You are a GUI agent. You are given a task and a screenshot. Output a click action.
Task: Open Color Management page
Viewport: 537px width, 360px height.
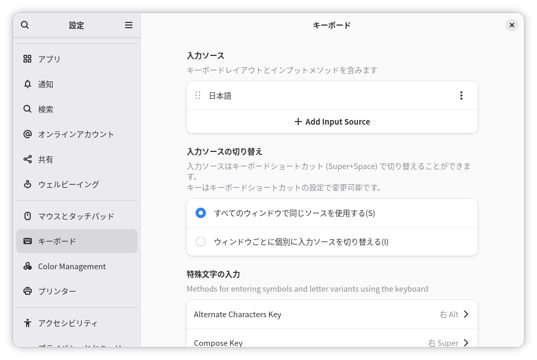(77, 266)
